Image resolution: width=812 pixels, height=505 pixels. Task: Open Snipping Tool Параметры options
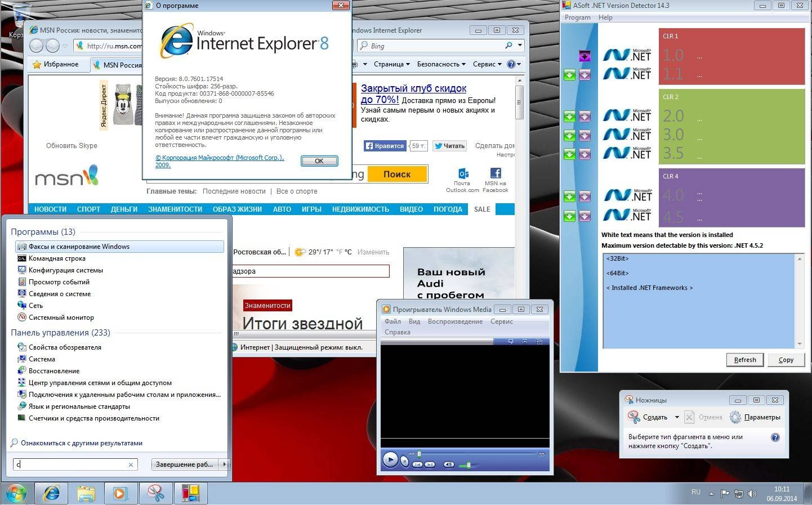click(755, 417)
